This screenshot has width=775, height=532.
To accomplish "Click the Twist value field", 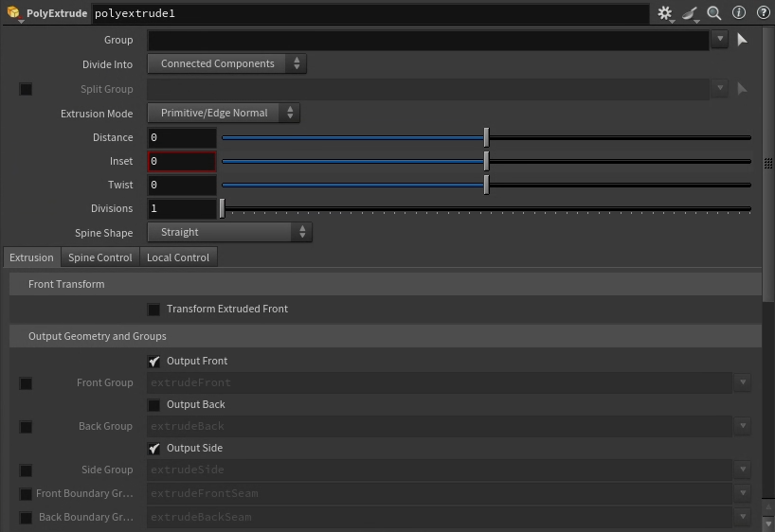I will tap(182, 185).
